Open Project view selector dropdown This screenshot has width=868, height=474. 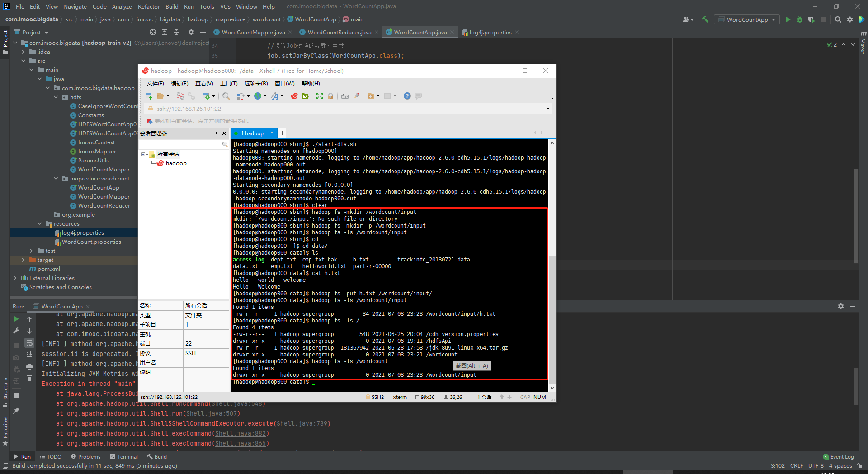[31, 32]
